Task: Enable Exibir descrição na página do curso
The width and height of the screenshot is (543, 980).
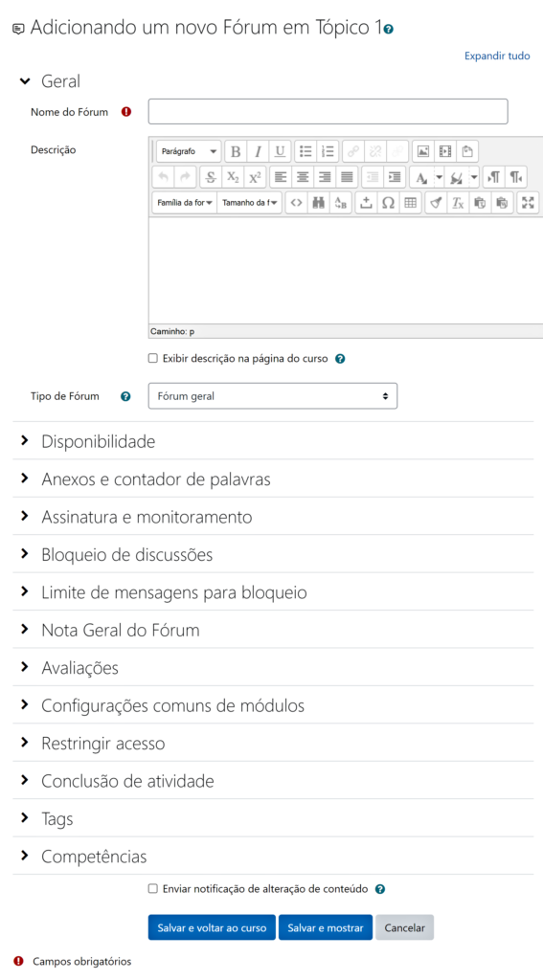Action: (152, 359)
